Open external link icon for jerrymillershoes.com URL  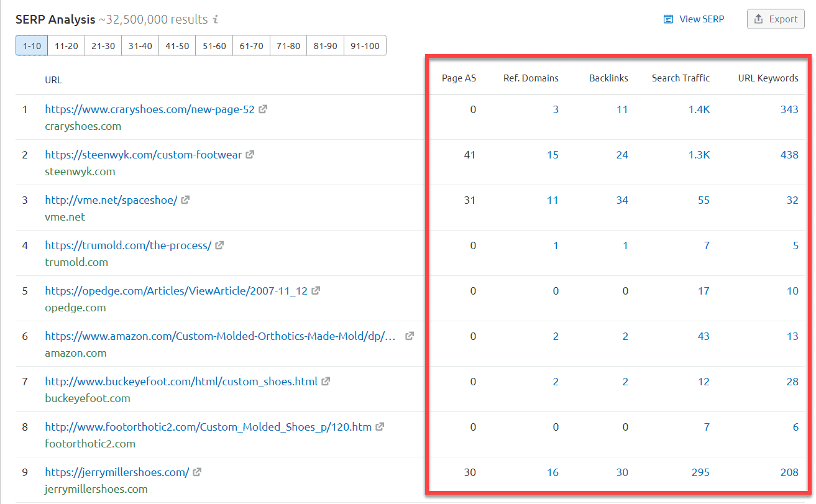click(x=197, y=472)
